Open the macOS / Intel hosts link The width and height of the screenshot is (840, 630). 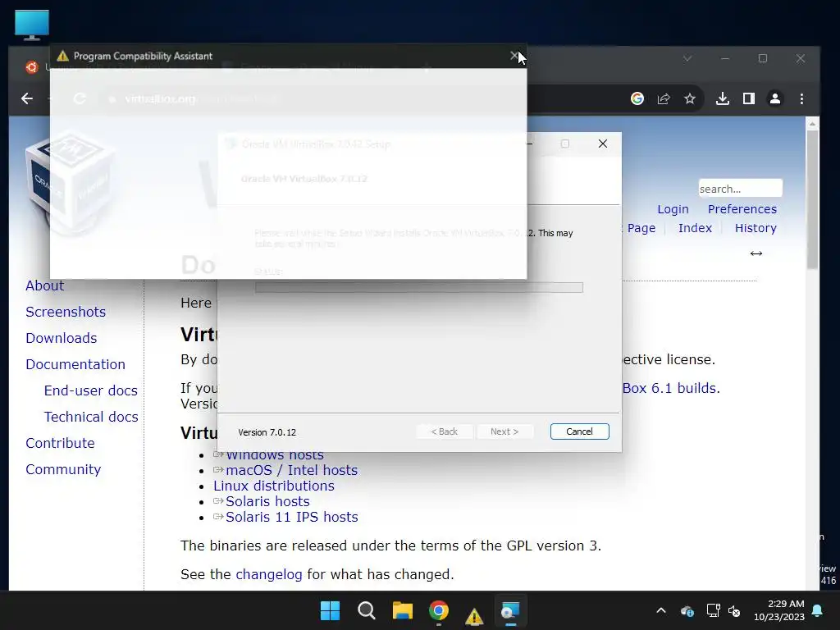291,470
